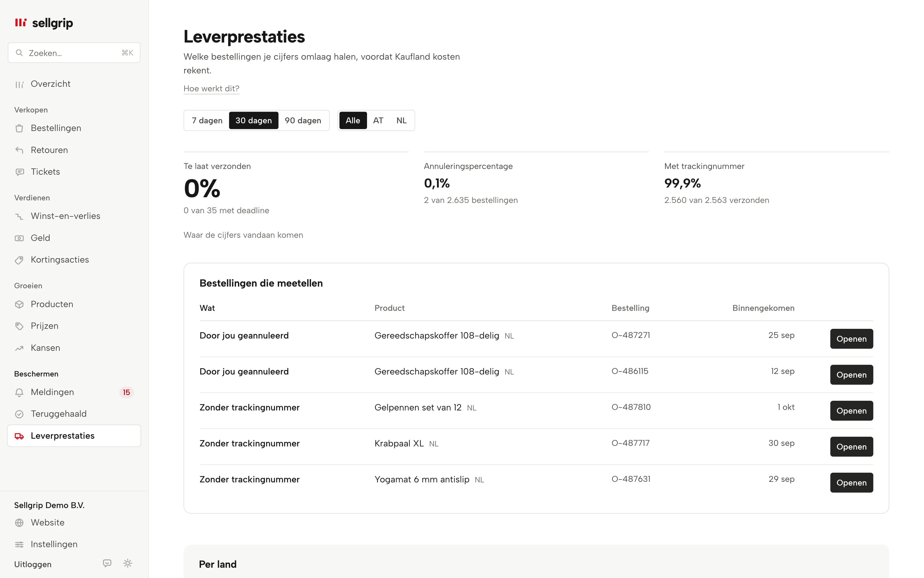Click the Kortingsacties tag icon

coord(19,260)
